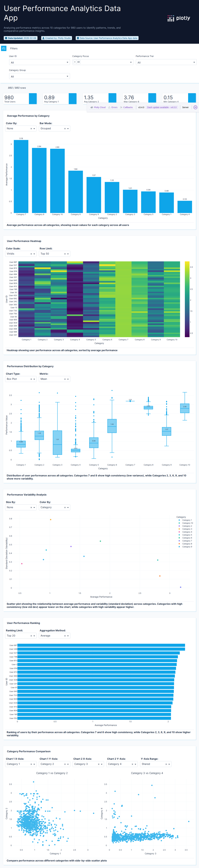
Task: Open the Chart Type Box Plot dropdown
Action: pos(21,379)
